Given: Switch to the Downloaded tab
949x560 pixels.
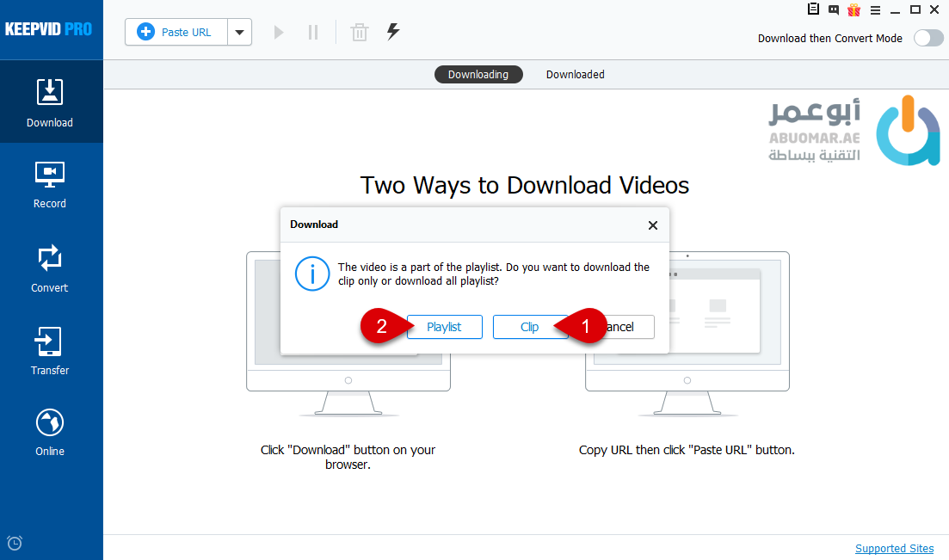Looking at the screenshot, I should coord(575,75).
